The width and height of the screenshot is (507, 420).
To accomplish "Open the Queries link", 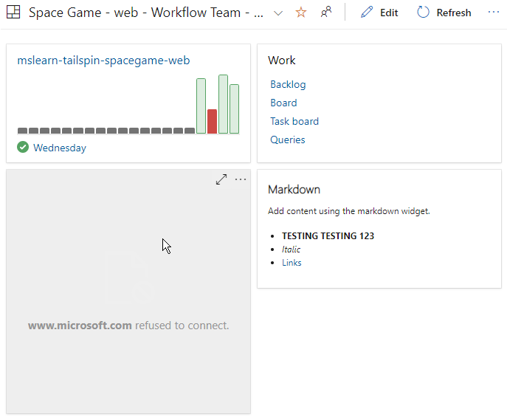I will coord(287,140).
